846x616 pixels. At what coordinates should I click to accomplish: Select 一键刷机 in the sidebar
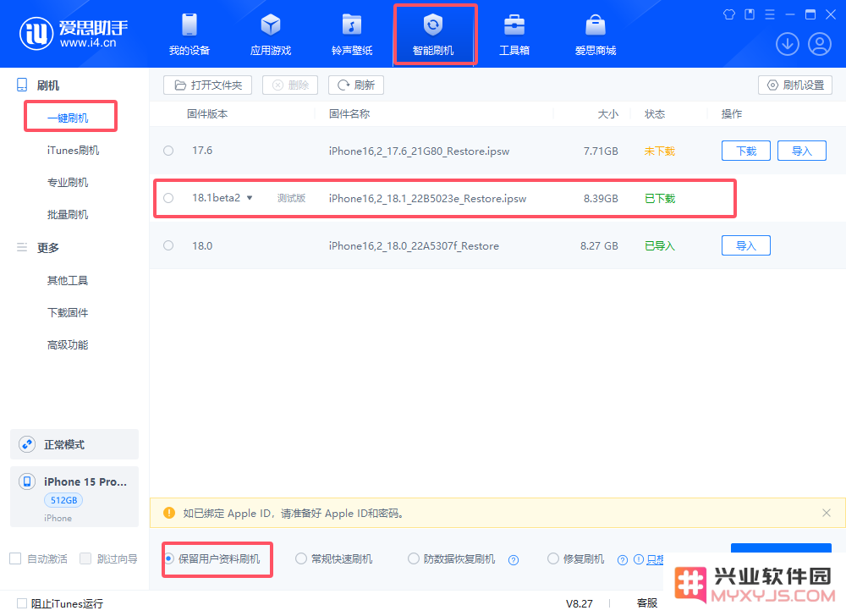pos(68,118)
